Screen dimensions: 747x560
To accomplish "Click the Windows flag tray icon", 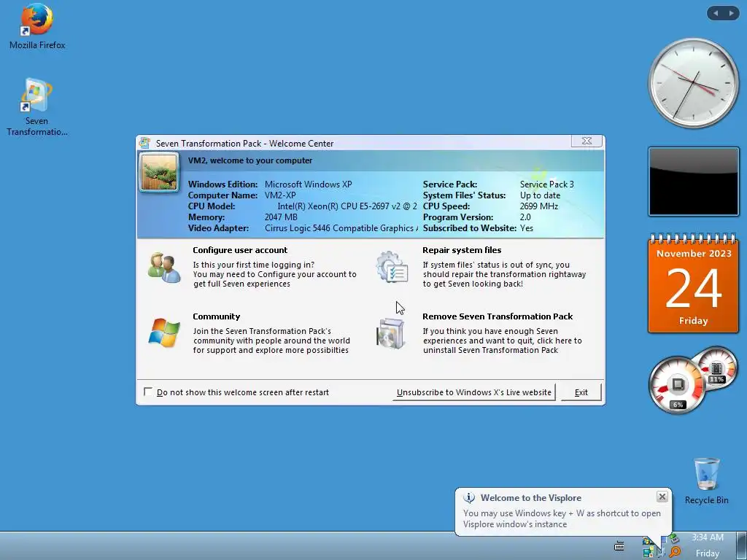I will [648, 542].
